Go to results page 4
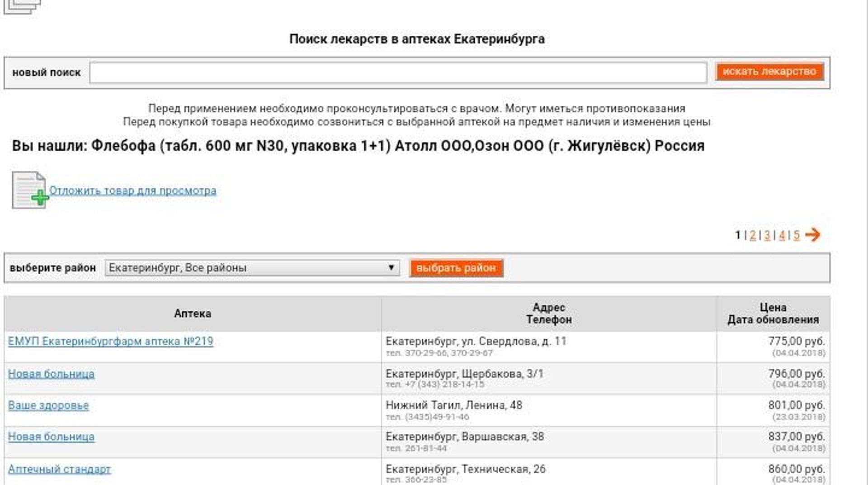This screenshot has height=485, width=868. click(782, 235)
